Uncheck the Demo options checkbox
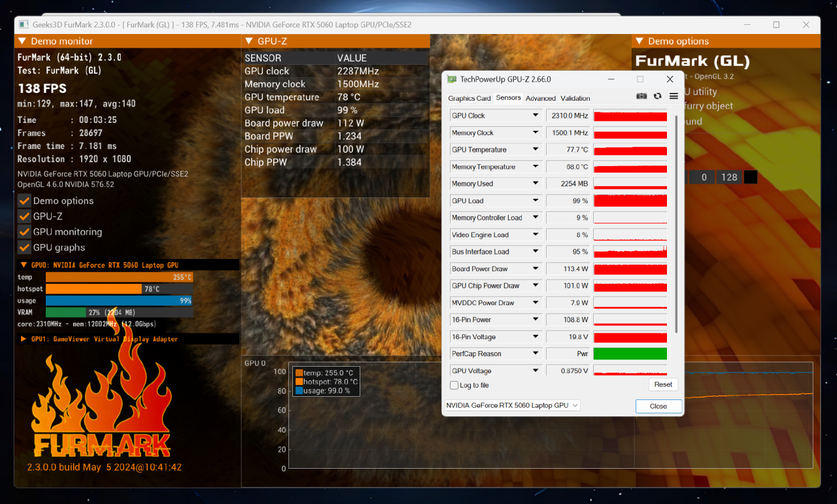 pyautogui.click(x=24, y=201)
